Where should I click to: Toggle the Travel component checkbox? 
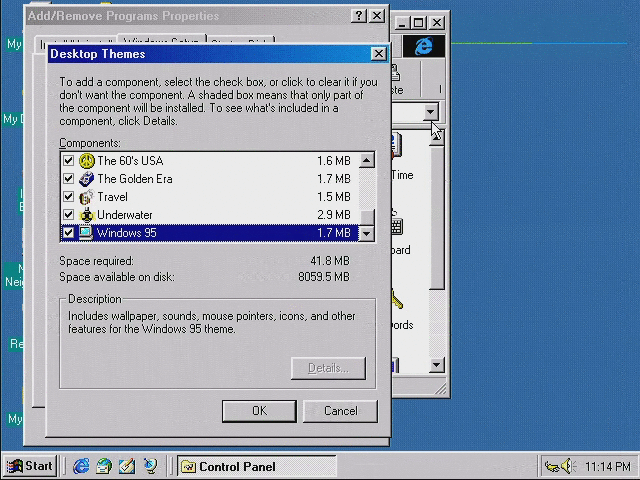68,197
